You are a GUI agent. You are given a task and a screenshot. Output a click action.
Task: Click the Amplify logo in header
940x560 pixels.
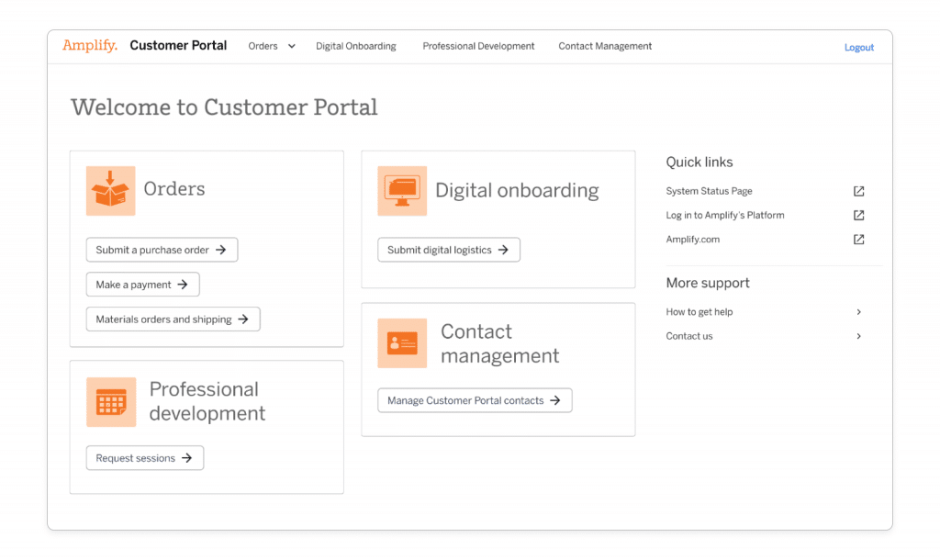(90, 46)
